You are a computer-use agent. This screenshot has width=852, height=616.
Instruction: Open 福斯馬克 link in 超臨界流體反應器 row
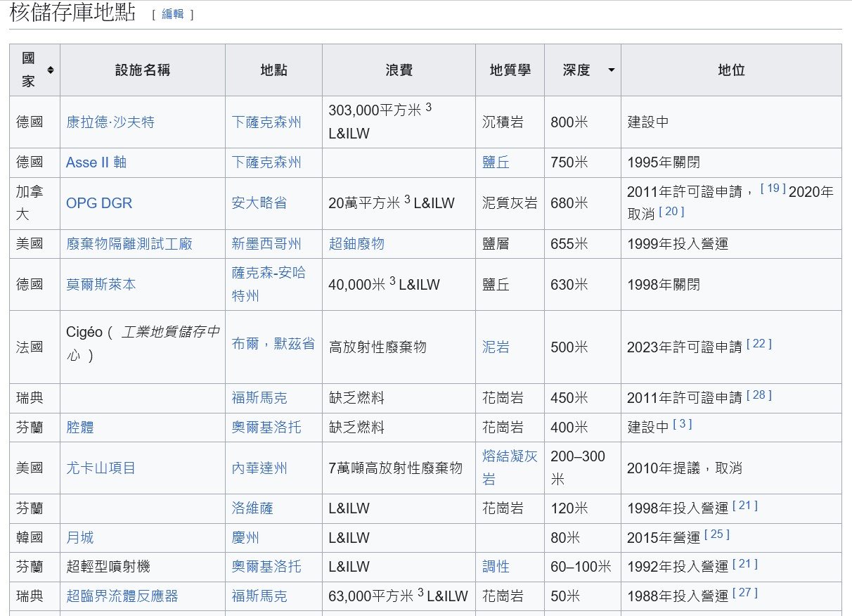259,596
